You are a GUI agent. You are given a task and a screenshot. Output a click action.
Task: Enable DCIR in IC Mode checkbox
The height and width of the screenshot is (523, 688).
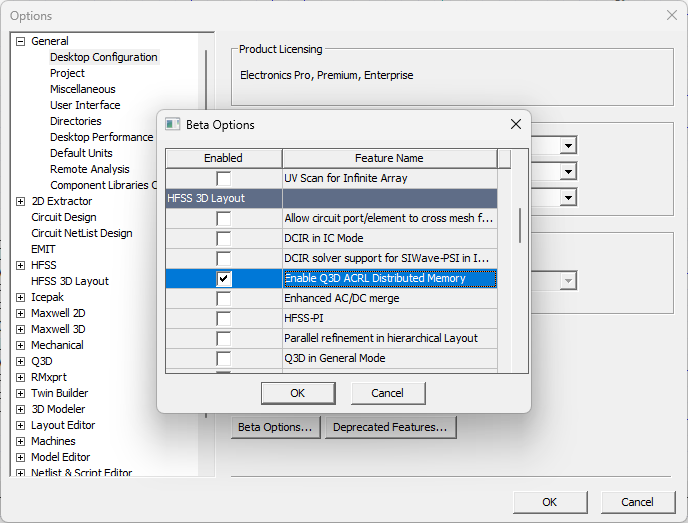pyautogui.click(x=224, y=238)
